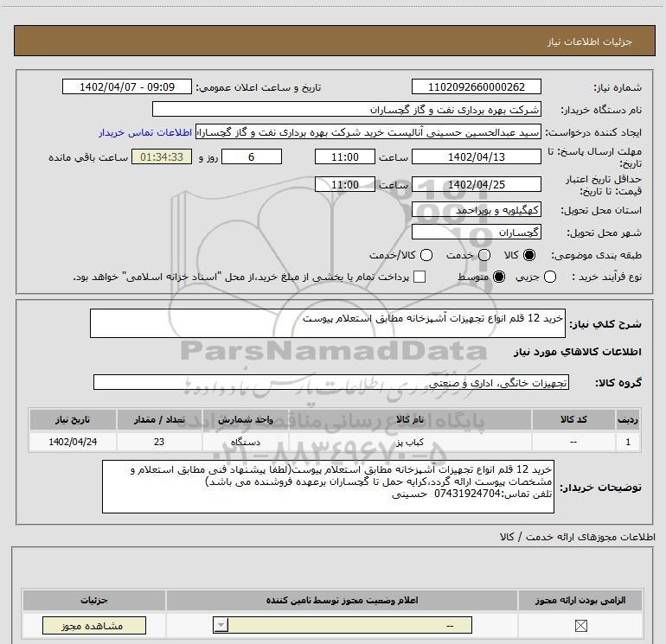Click the remaining time countdown 01:34:33

pos(162,156)
